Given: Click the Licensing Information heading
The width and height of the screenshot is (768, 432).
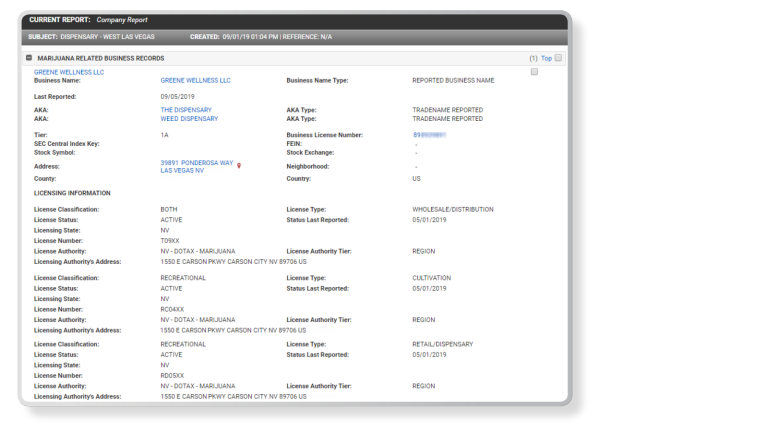Looking at the screenshot, I should (x=72, y=192).
